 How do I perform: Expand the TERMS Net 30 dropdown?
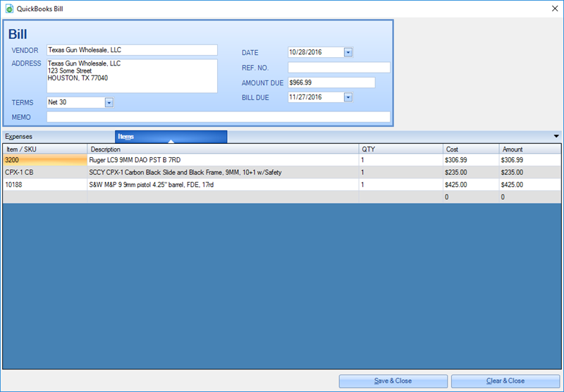coord(109,103)
